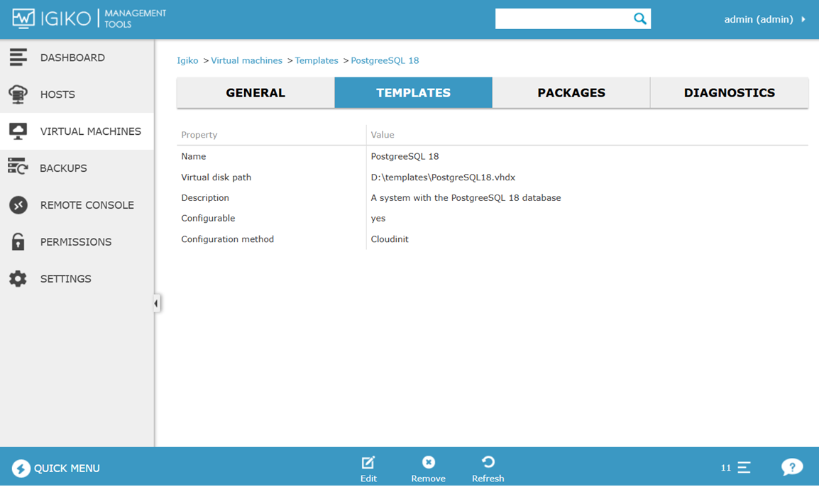
Task: Click the Remove template icon
Action: point(428,463)
